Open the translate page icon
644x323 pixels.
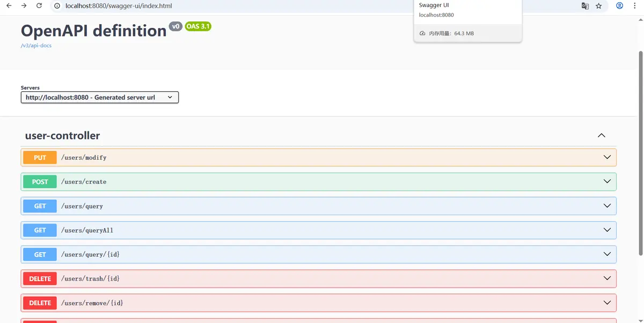585,6
